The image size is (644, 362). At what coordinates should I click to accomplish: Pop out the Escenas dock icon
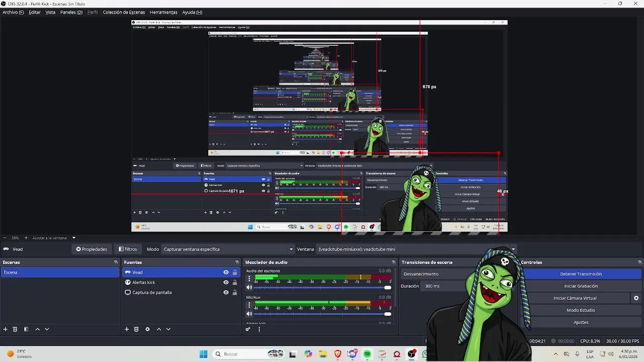click(x=116, y=262)
